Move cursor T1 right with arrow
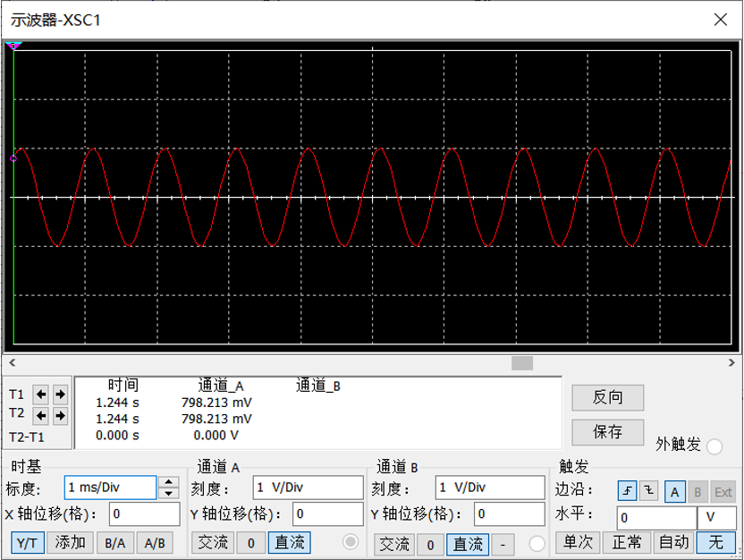Screen dimensions: 744x560 tap(60, 394)
